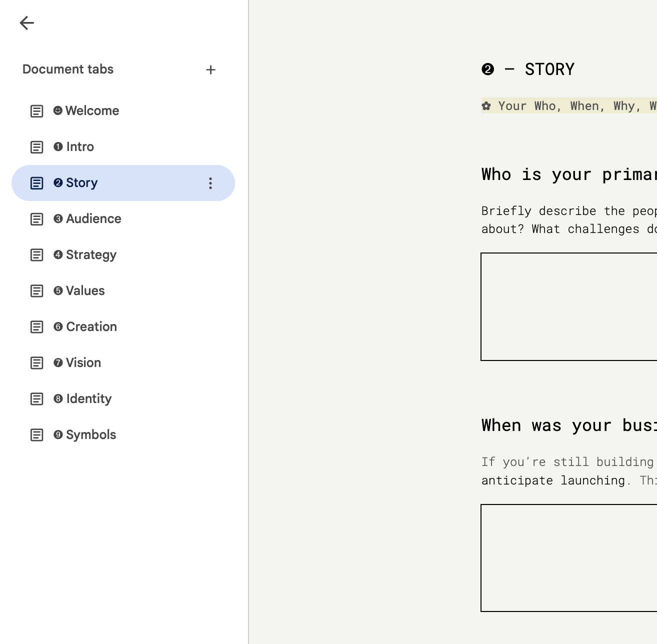Select the Vision tab

[x=123, y=363]
